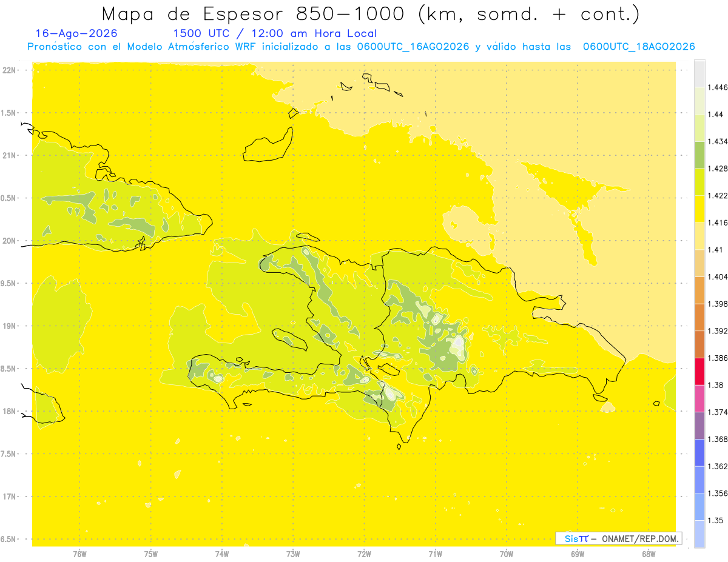Click the legend value "1.362"
Viewport: 728px width, 562px height.
click(718, 466)
